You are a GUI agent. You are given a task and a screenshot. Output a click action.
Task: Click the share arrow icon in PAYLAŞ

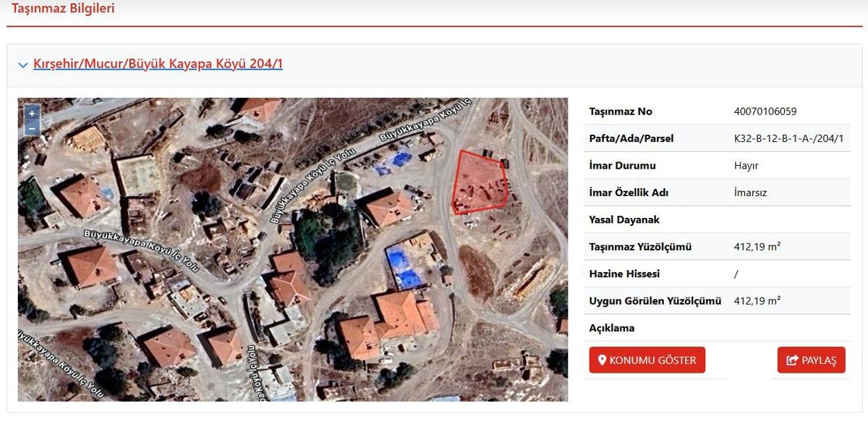[x=793, y=360]
